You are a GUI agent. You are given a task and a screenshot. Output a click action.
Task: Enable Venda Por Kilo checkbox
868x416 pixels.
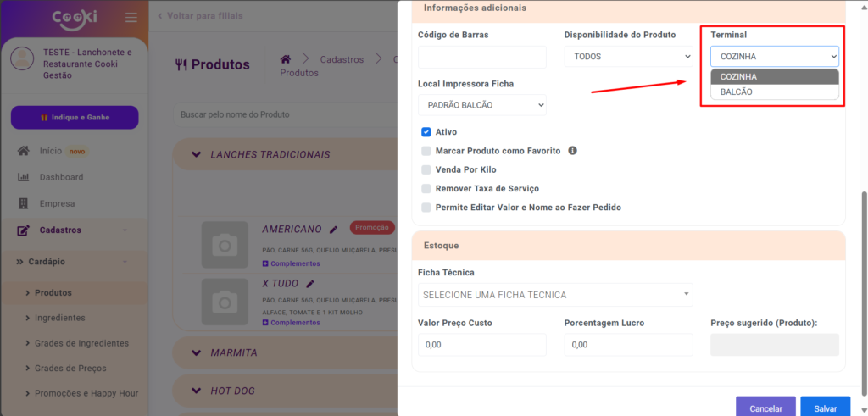coord(426,169)
